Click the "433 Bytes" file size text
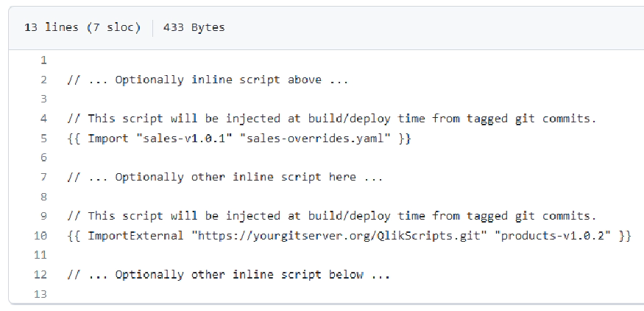The width and height of the screenshot is (644, 311). click(x=194, y=27)
